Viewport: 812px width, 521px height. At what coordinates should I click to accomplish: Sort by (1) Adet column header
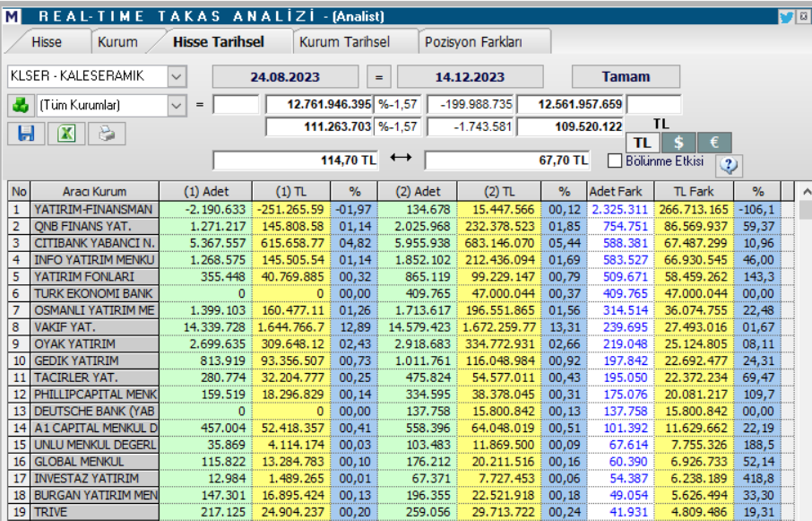click(205, 192)
